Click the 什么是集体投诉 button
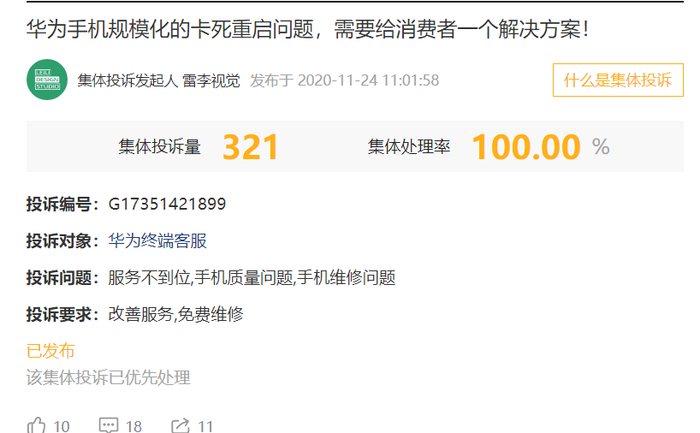Image resolution: width=700 pixels, height=433 pixels. pos(618,80)
